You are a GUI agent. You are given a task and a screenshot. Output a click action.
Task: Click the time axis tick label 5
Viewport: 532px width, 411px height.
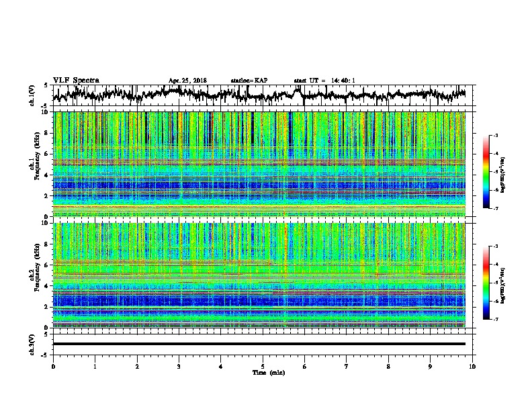tap(263, 367)
